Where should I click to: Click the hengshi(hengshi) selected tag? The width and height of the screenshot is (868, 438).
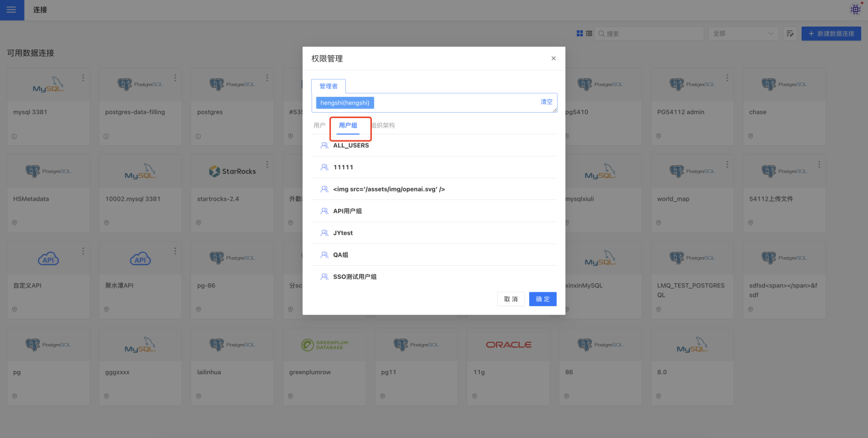coord(345,103)
